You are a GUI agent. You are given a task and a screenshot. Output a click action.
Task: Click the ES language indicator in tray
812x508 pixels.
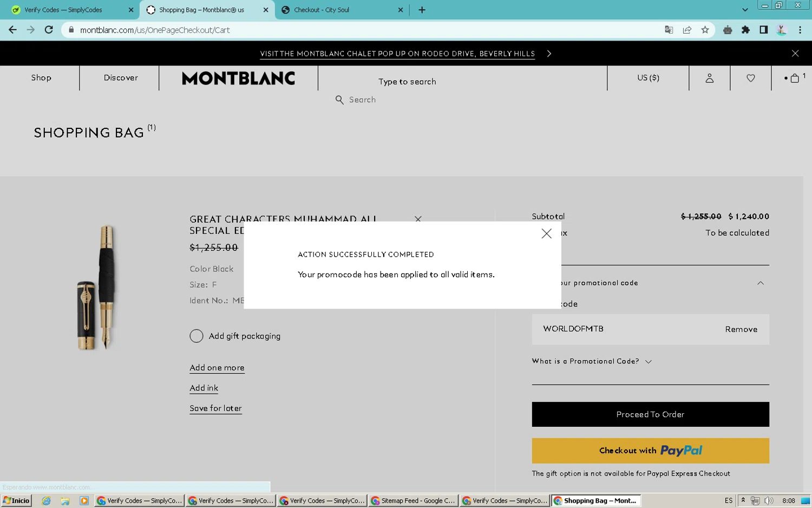tap(729, 500)
